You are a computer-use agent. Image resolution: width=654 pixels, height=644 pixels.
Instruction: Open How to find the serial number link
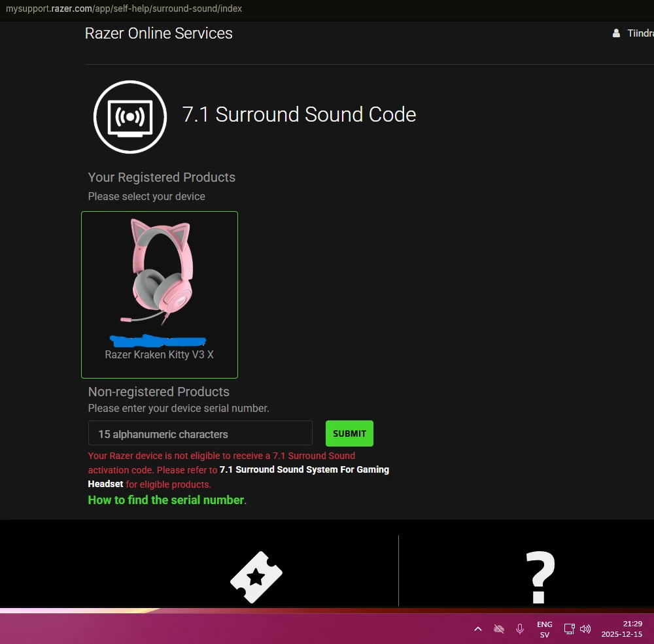(x=166, y=500)
